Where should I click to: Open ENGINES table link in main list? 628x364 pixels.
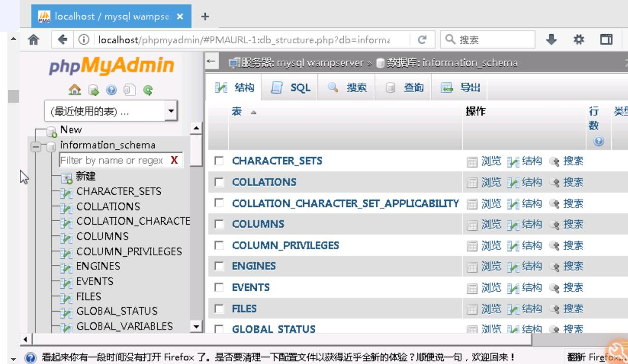(254, 266)
